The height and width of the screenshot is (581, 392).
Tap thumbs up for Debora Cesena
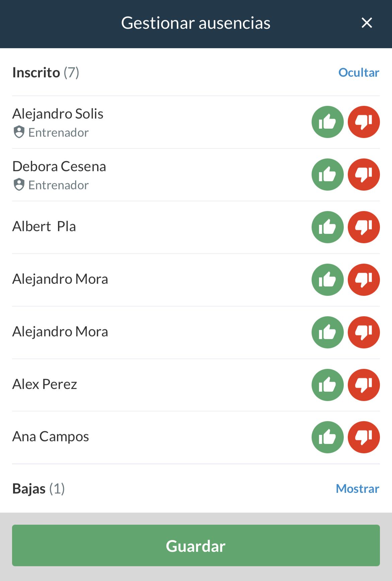click(327, 175)
